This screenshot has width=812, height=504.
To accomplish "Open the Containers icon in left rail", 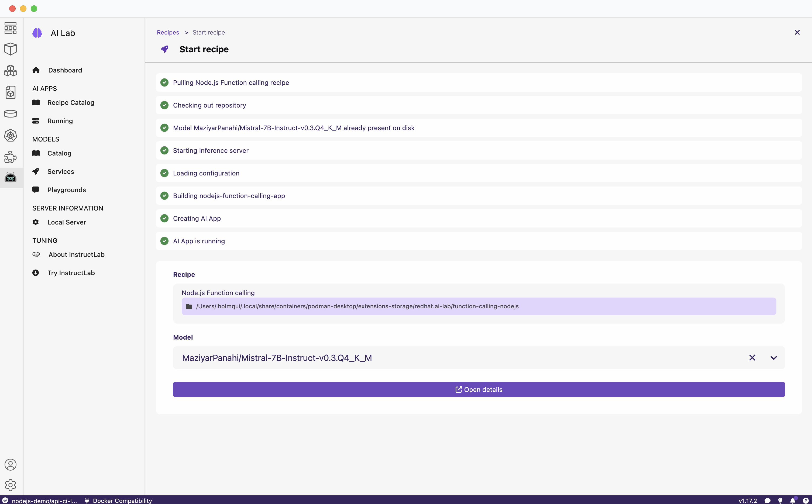I will [10, 49].
